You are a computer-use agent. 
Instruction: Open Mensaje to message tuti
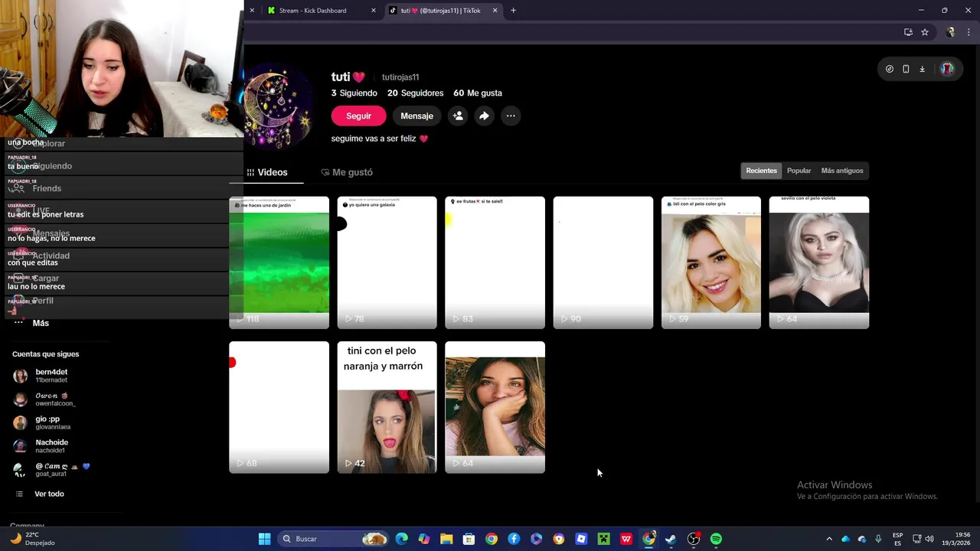[x=416, y=116]
